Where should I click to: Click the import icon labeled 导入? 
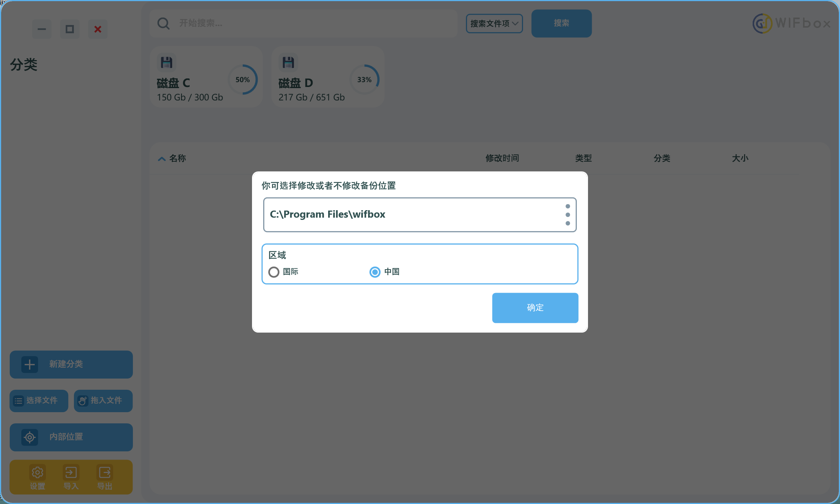tap(71, 473)
